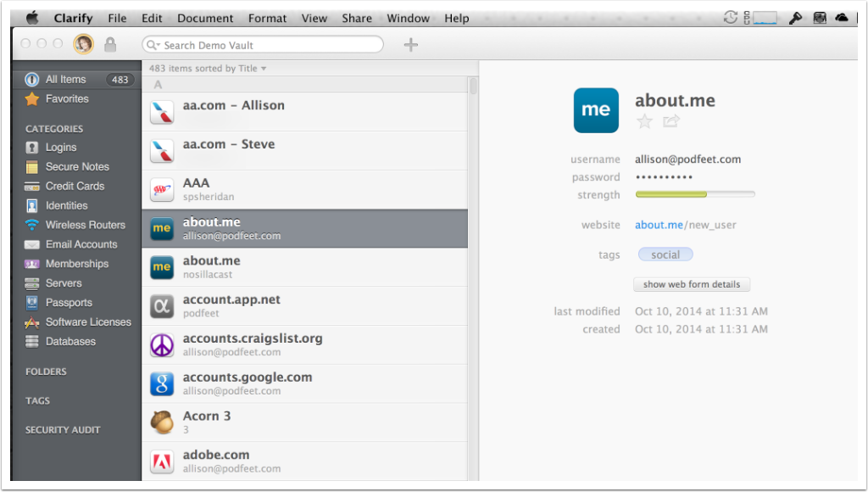This screenshot has width=868, height=492.
Task: Mark about.me as favorite with star
Action: click(645, 122)
